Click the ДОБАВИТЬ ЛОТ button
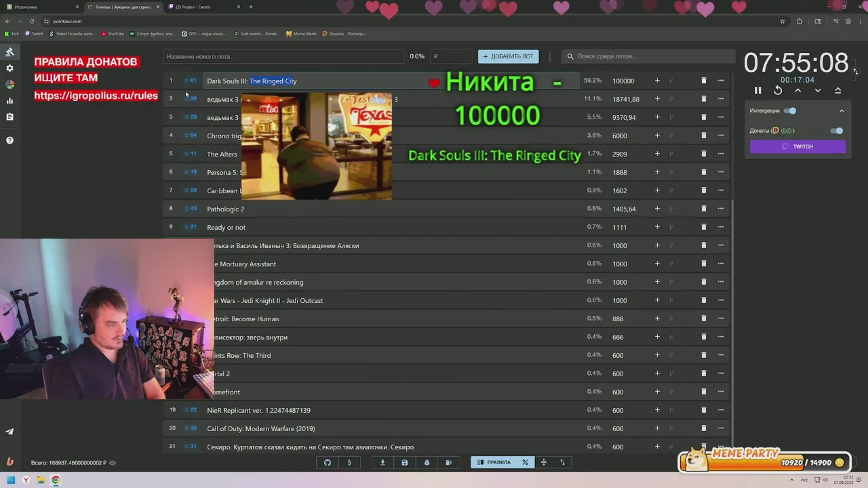868x488 pixels. coord(508,56)
